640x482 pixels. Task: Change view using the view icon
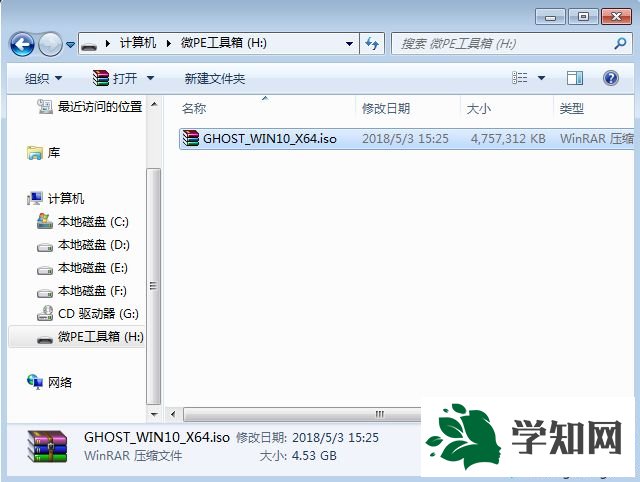[520, 78]
